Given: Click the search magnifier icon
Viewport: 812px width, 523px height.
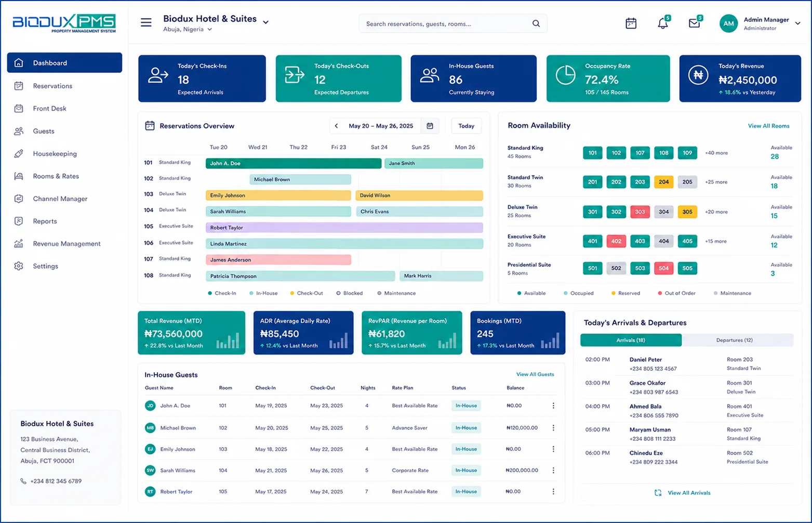Looking at the screenshot, I should tap(536, 23).
